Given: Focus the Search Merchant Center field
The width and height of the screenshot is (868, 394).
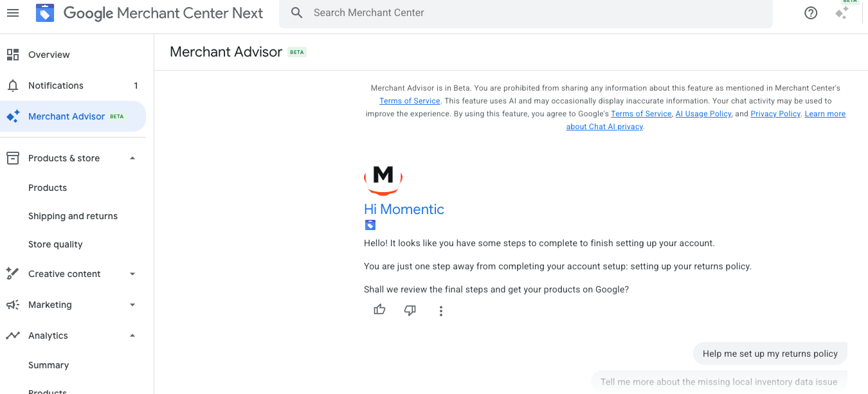Looking at the screenshot, I should pos(526,13).
